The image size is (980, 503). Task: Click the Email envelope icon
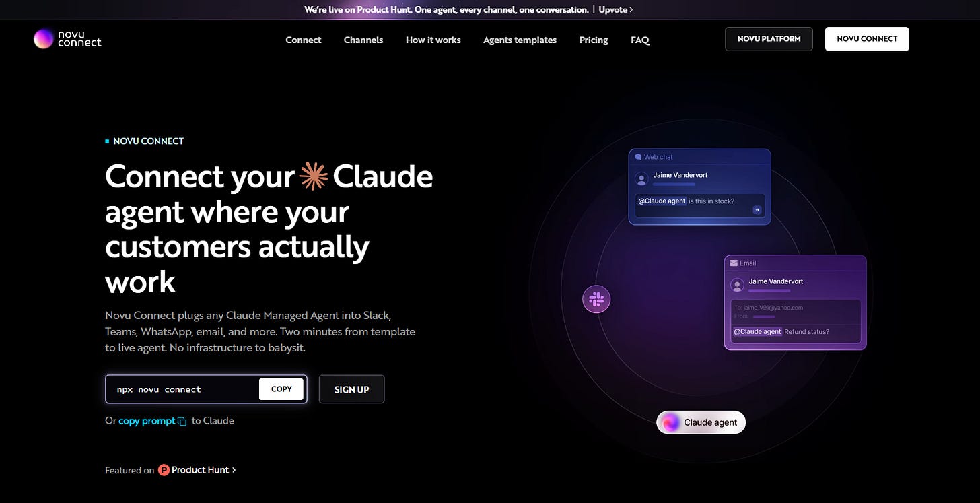(734, 263)
